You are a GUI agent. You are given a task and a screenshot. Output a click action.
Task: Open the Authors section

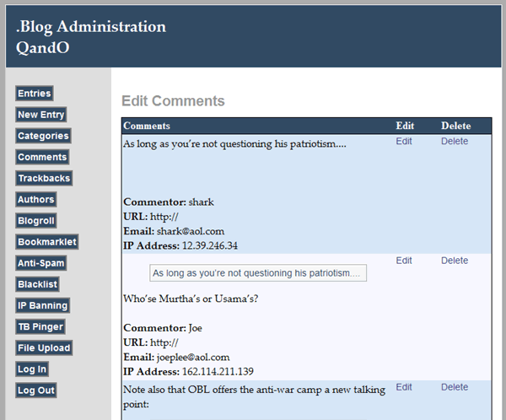coord(35,200)
